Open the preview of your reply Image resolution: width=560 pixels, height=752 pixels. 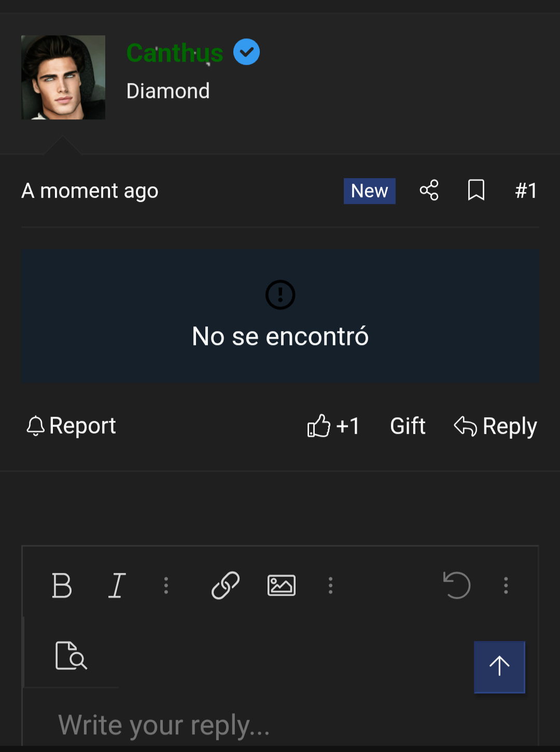click(x=71, y=656)
